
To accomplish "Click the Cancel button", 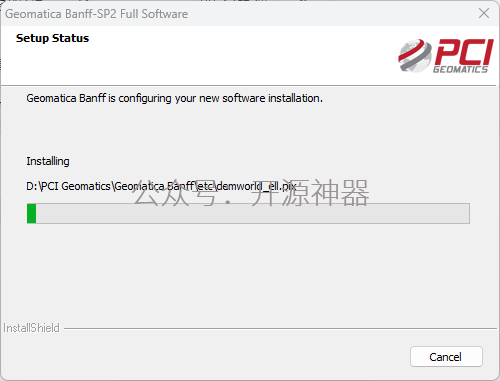I will pyautogui.click(x=446, y=357).
